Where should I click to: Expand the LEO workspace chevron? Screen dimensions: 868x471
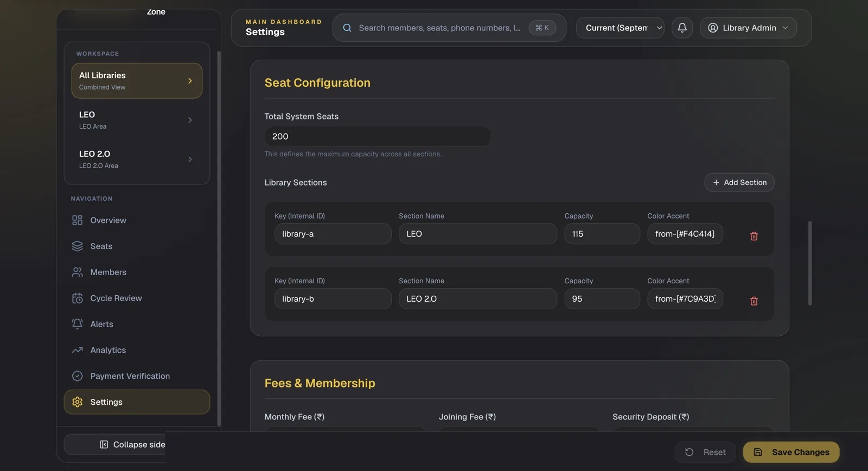pos(190,120)
